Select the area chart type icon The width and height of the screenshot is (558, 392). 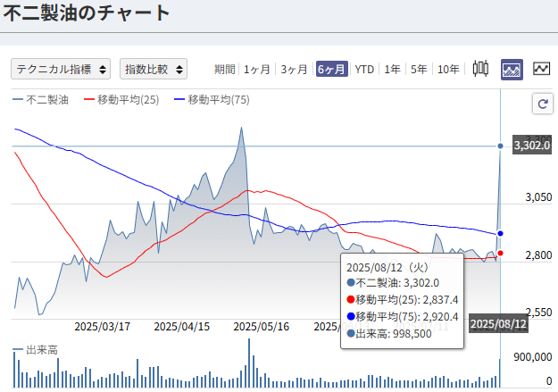[512, 70]
